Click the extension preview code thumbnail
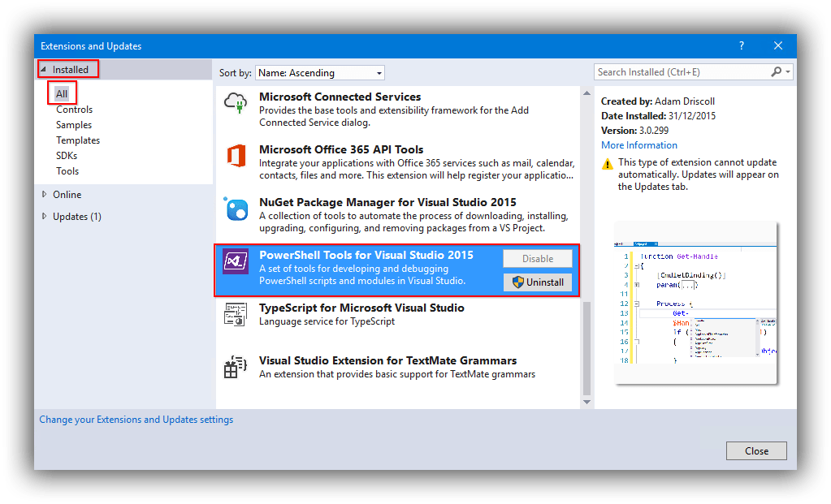 pyautogui.click(x=695, y=303)
